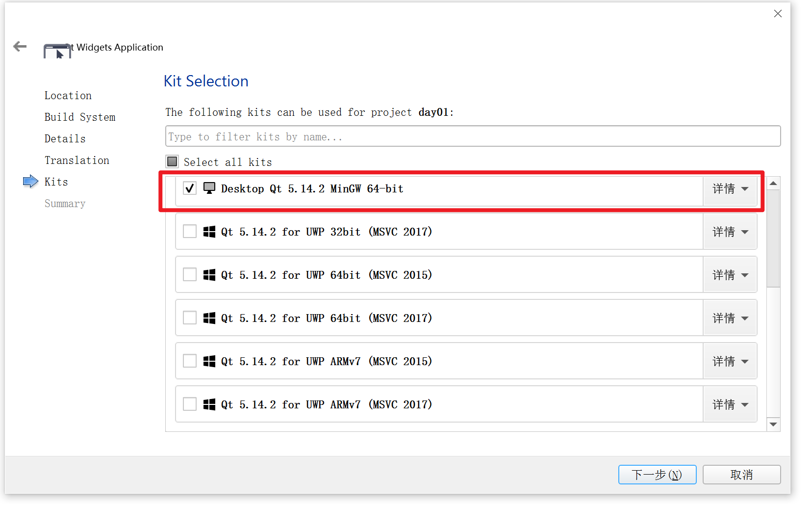The width and height of the screenshot is (812, 506).
Task: Uncheck Desktop Qt 5.14.2 MinGW 64-bit kit
Action: tap(190, 188)
